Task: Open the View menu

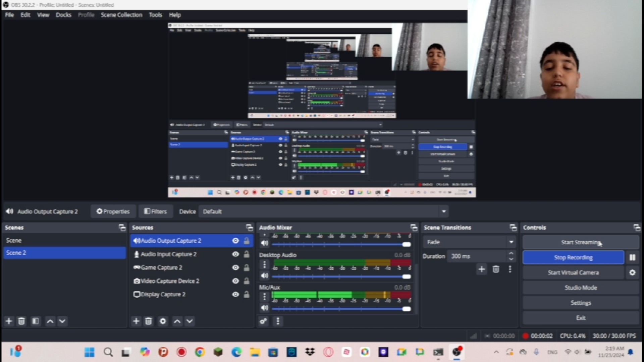Action: tap(43, 15)
